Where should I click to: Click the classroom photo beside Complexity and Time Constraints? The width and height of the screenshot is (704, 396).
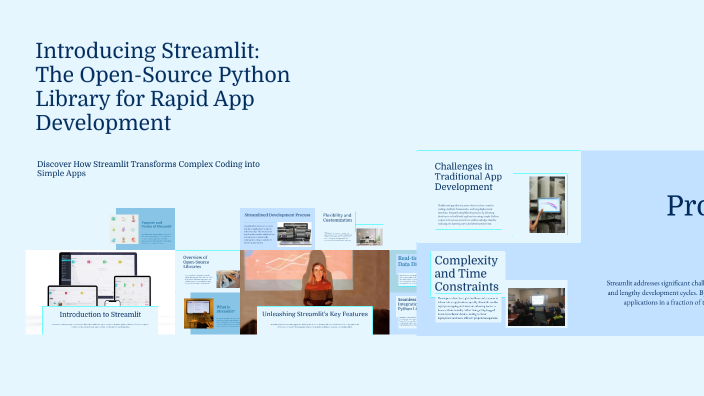click(x=537, y=307)
